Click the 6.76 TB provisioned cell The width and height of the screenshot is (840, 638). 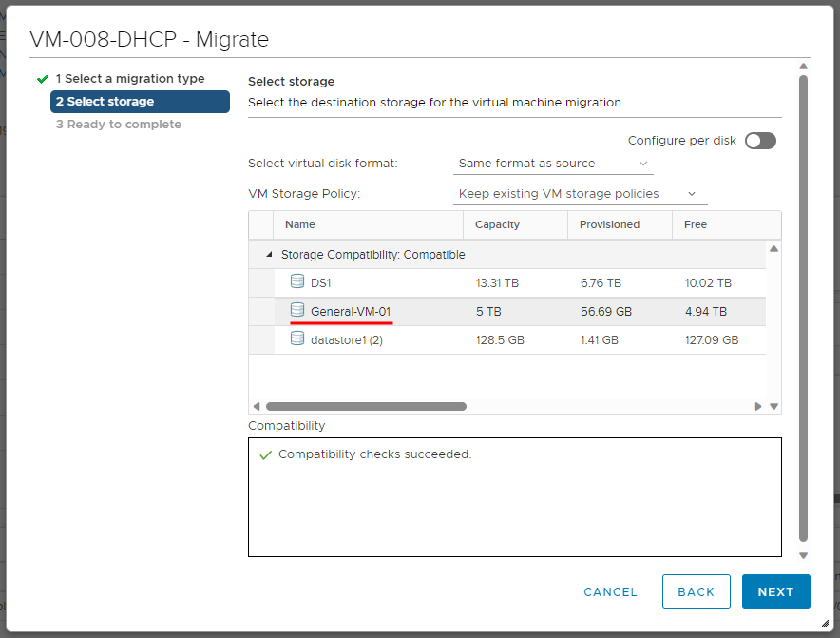601,282
